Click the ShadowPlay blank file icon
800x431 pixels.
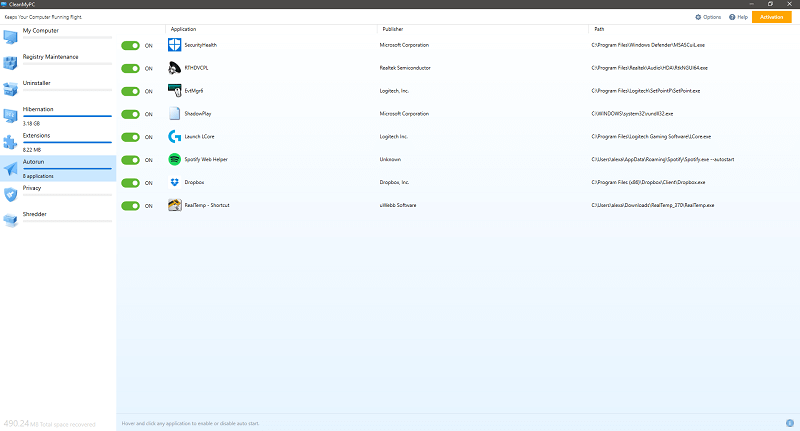[174, 113]
